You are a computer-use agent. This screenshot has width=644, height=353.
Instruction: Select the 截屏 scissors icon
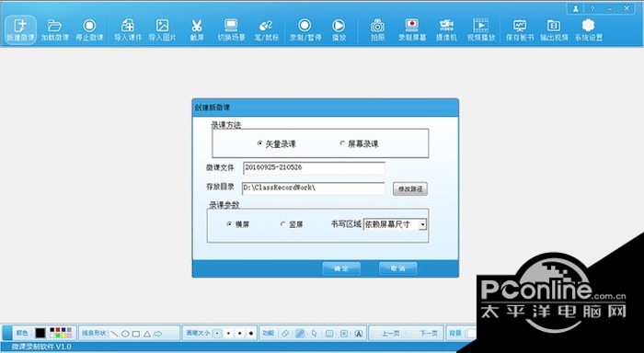click(x=197, y=30)
